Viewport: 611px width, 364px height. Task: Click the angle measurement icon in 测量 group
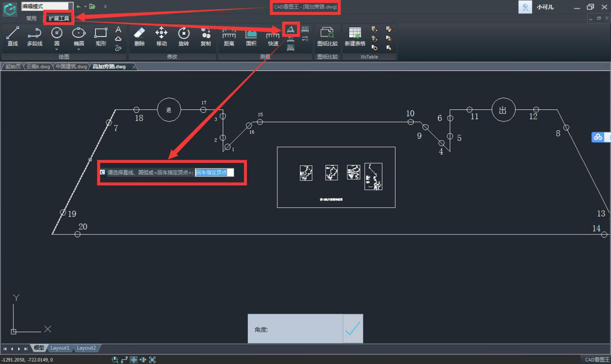[x=291, y=30]
